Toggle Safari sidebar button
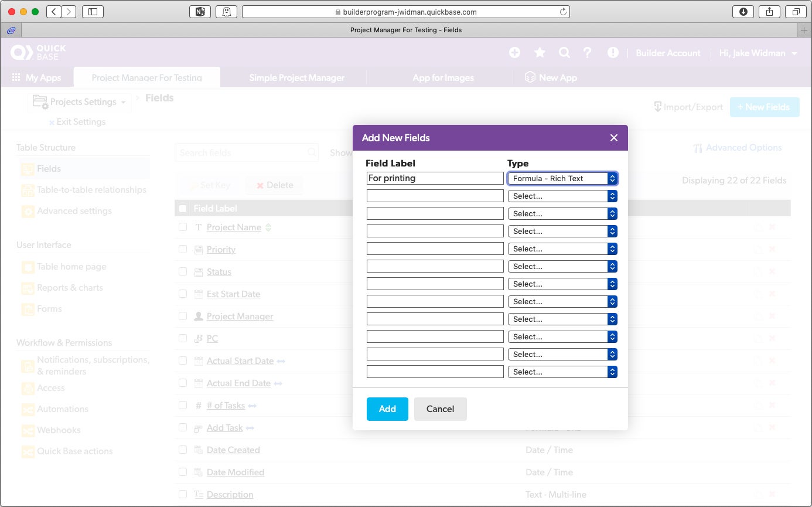The image size is (812, 507). (x=93, y=11)
